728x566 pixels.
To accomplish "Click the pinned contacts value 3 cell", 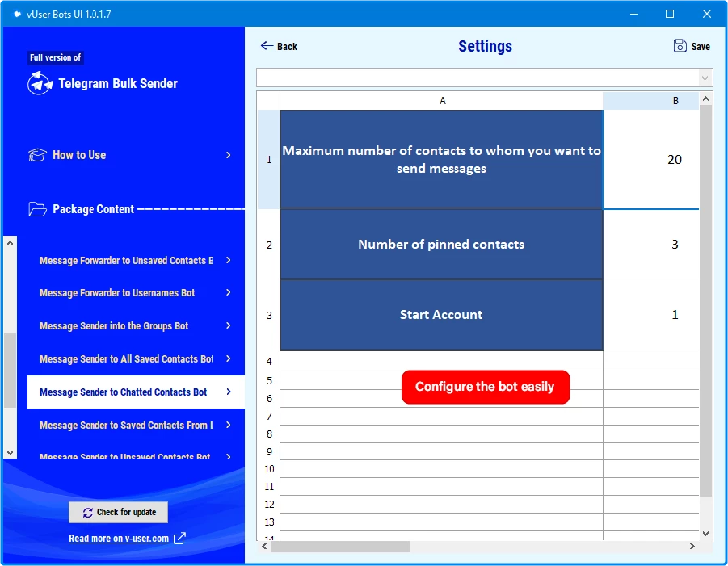I will click(651, 245).
